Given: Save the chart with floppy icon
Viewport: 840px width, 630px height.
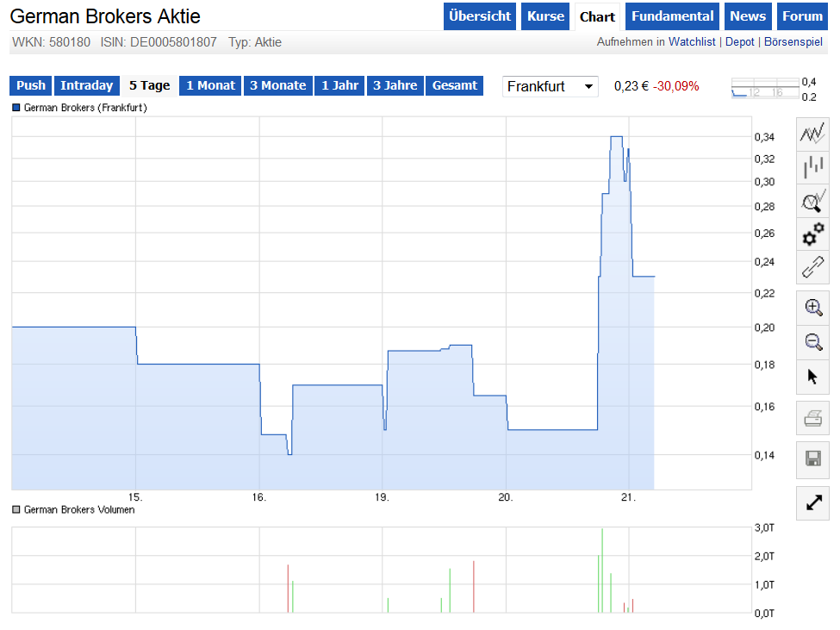Looking at the screenshot, I should tap(812, 459).
